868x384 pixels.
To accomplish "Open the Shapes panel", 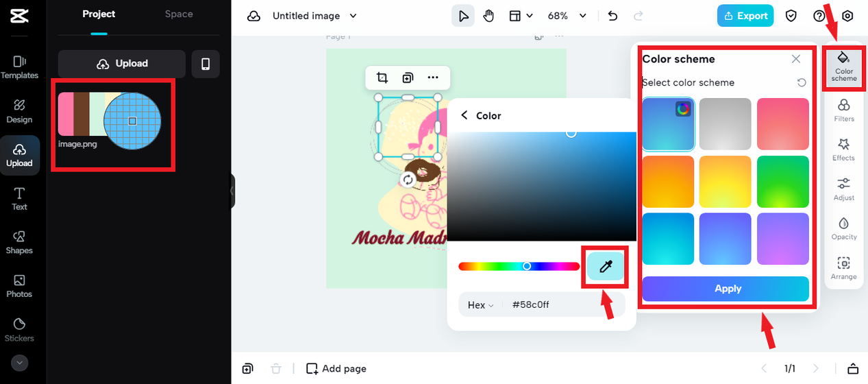I will tap(19, 242).
